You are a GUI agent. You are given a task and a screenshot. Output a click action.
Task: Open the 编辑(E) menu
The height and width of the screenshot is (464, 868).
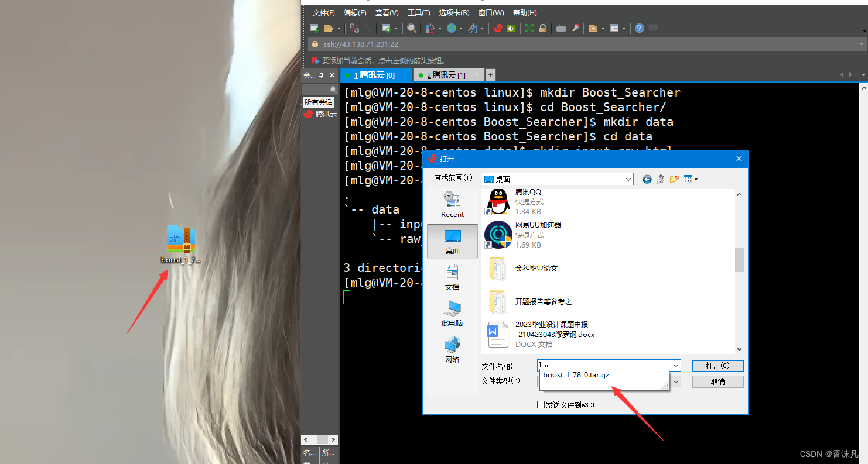pyautogui.click(x=355, y=13)
